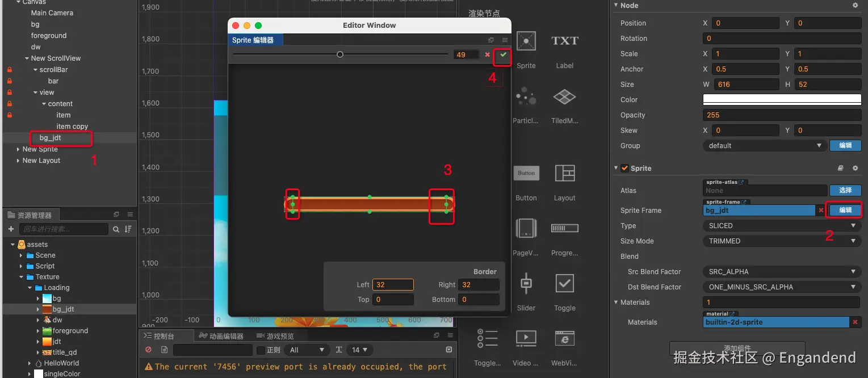The height and width of the screenshot is (378, 868).
Task: Confirm sprite edits with green checkmark
Action: pyautogui.click(x=503, y=54)
